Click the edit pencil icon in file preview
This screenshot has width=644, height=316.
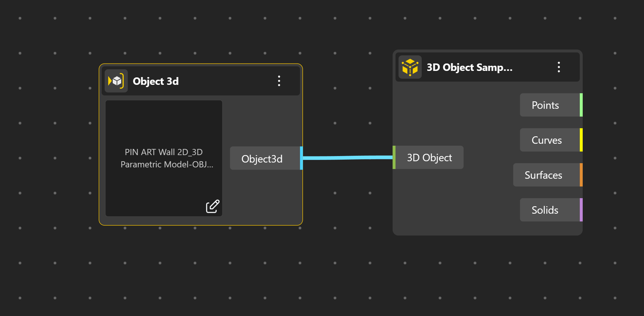(213, 206)
